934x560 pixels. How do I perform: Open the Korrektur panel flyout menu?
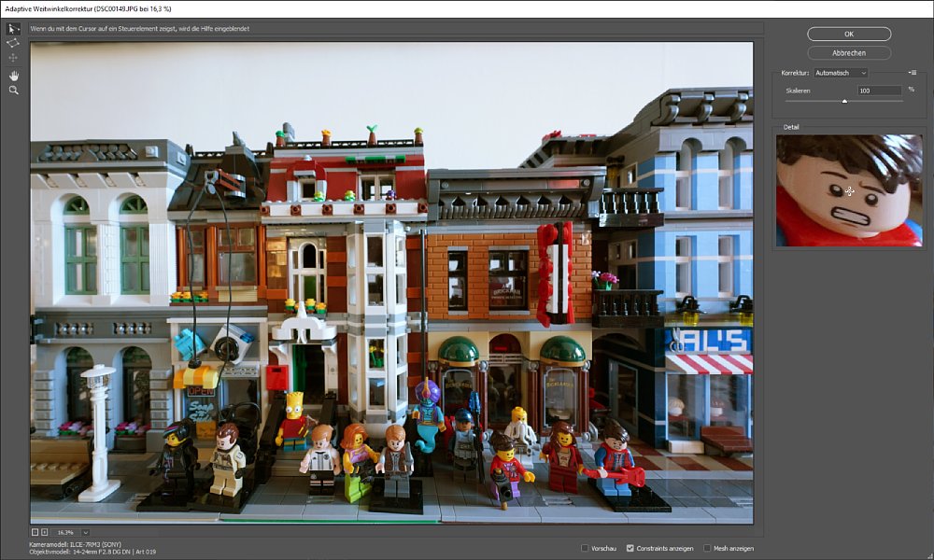912,73
